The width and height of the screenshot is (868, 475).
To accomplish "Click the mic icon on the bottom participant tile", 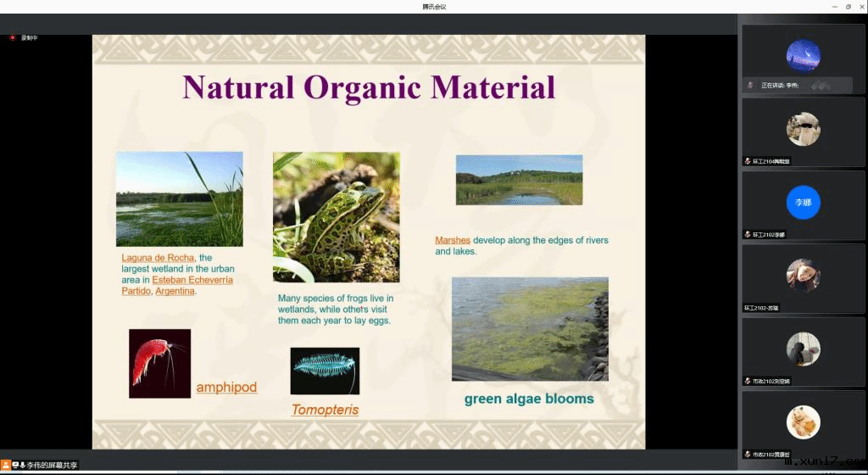I will pos(748,455).
